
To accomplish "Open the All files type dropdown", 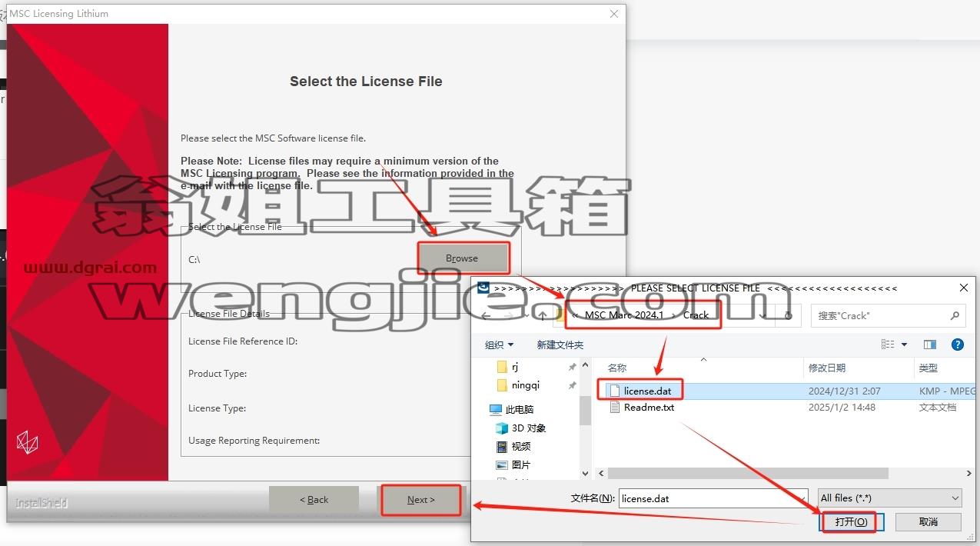I will tap(889, 498).
